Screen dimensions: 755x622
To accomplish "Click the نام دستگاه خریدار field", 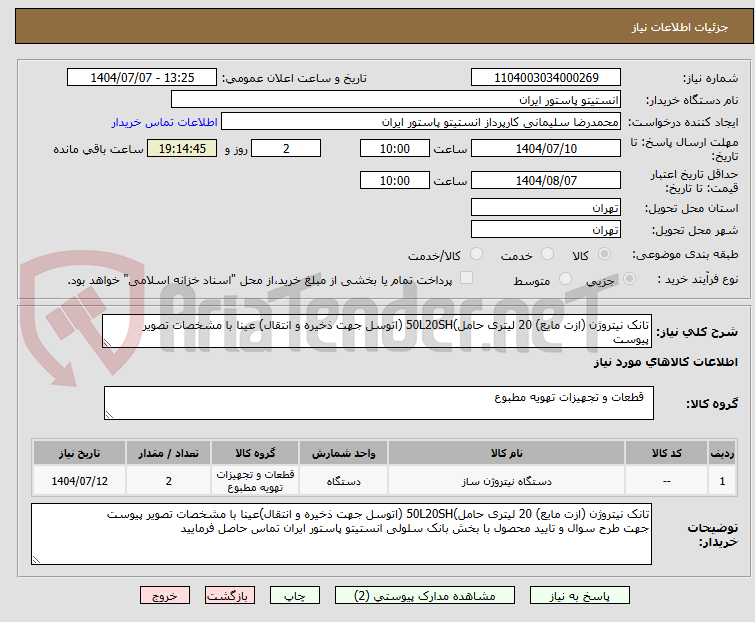I will tap(395, 100).
